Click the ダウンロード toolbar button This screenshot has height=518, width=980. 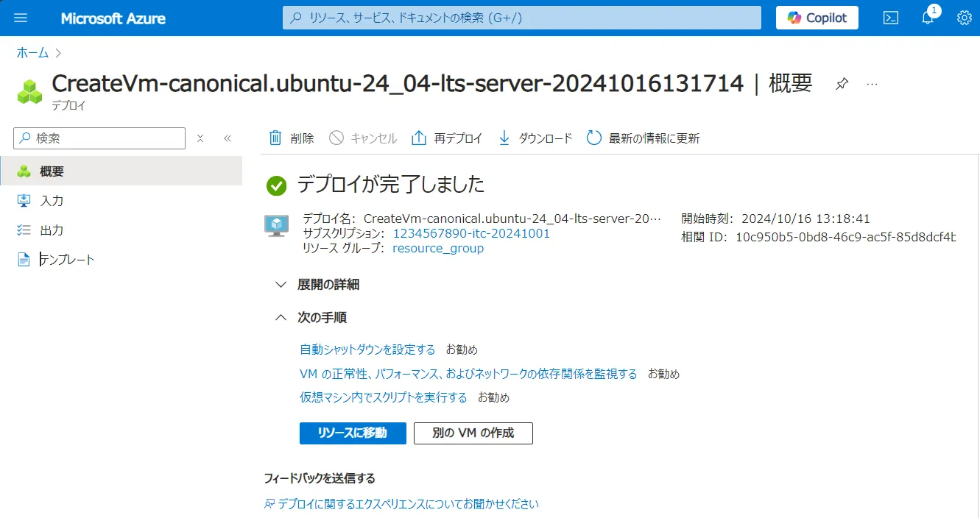pos(535,138)
